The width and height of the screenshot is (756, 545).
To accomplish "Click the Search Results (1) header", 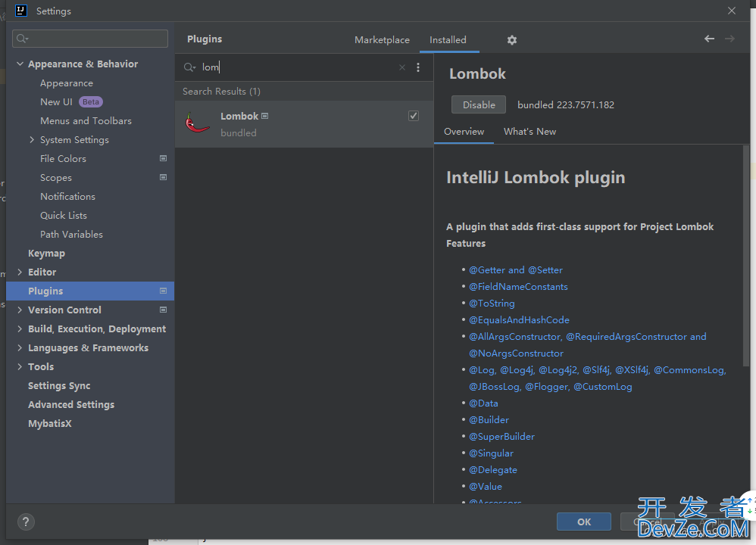I will [221, 92].
